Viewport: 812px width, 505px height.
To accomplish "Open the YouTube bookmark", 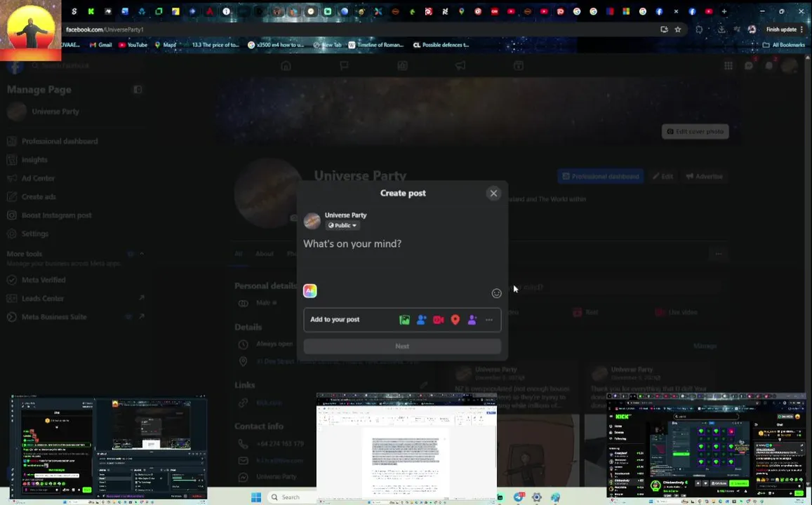I will [x=133, y=45].
